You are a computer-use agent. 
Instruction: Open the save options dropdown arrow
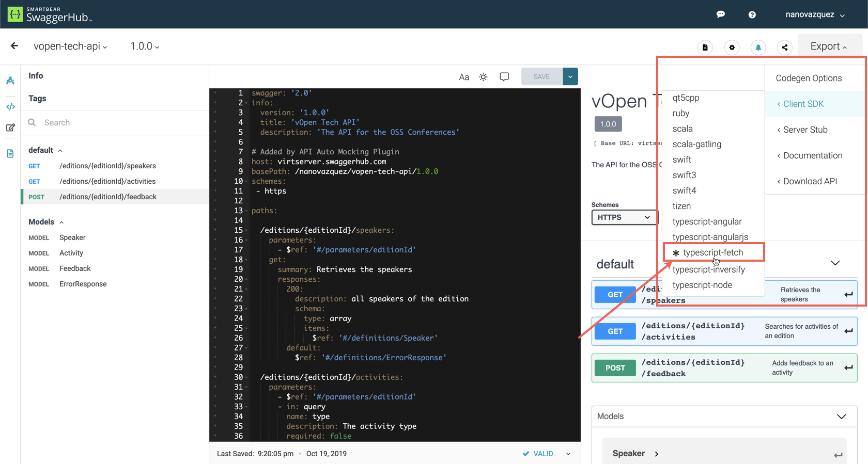(x=570, y=76)
